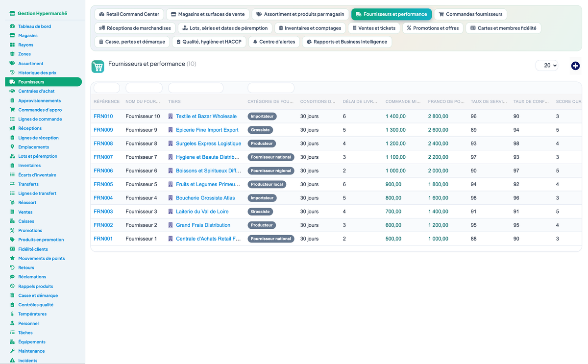Click building icon beside Grand Frais Distribution
The image size is (588, 364).
[x=171, y=225]
